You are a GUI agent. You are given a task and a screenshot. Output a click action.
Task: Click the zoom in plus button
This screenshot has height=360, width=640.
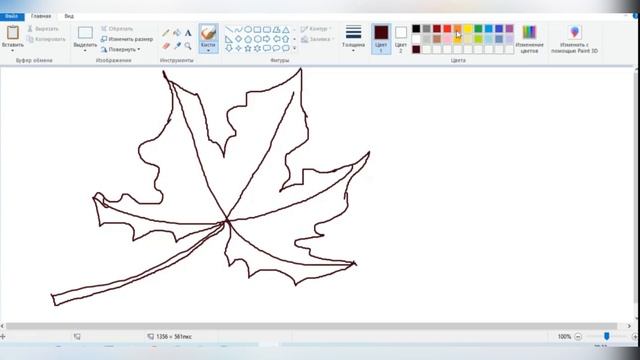pyautogui.click(x=635, y=337)
